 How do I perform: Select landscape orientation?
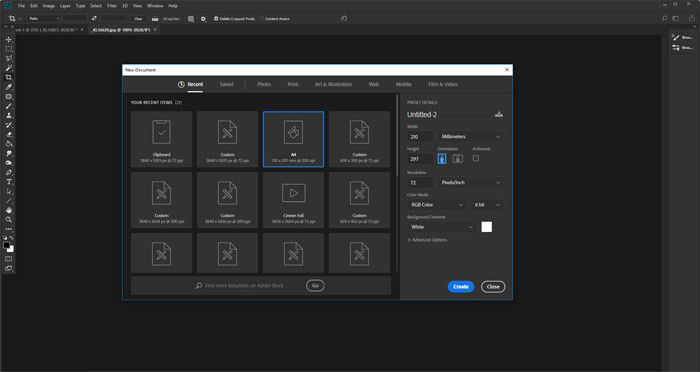pyautogui.click(x=458, y=159)
